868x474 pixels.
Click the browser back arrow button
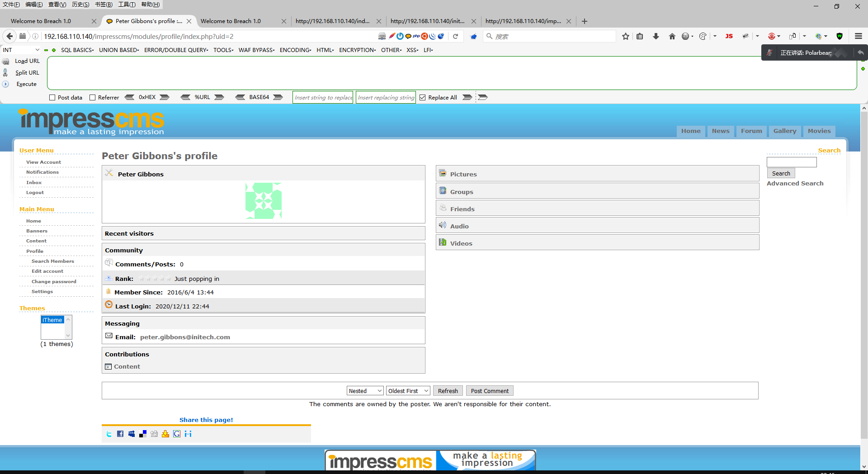(x=9, y=36)
